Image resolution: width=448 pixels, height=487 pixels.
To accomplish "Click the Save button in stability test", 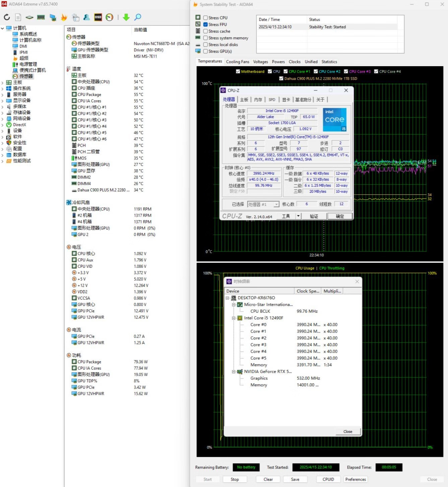I will point(295,479).
